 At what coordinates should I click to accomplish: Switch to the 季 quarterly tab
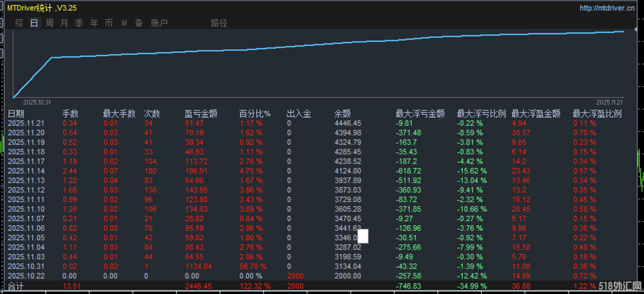(x=79, y=23)
